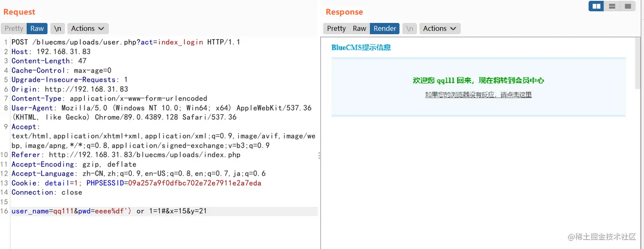Select the Pretty tab in Response panel

(336, 29)
